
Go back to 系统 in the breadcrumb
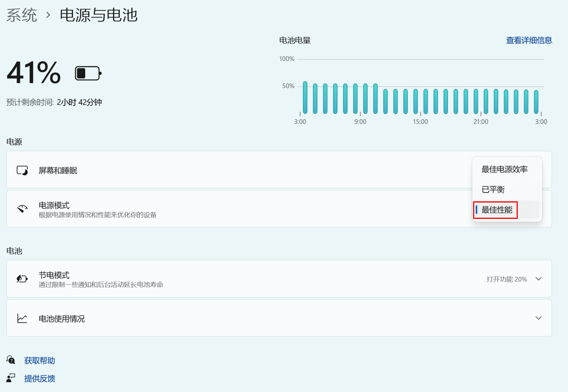(x=21, y=15)
